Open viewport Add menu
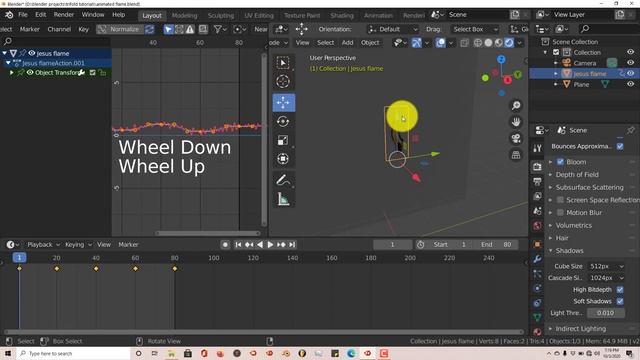Viewport: 640px width, 360px height. 347,42
